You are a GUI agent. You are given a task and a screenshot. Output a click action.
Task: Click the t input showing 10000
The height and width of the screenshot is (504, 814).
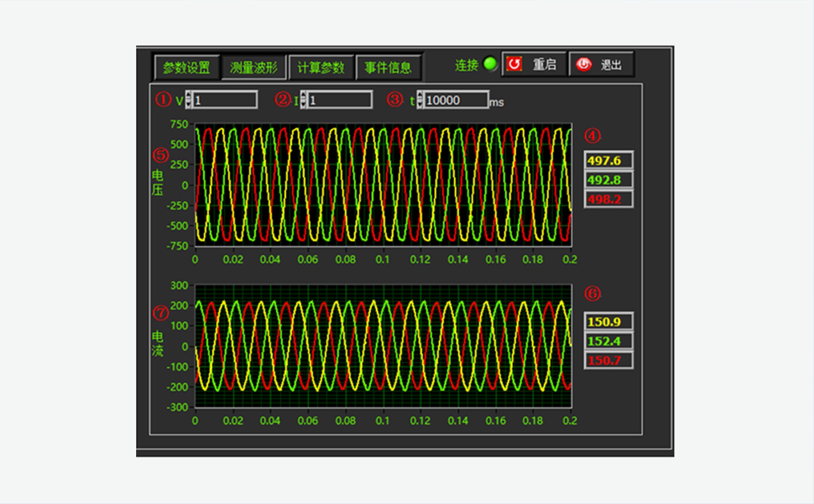pos(456,100)
